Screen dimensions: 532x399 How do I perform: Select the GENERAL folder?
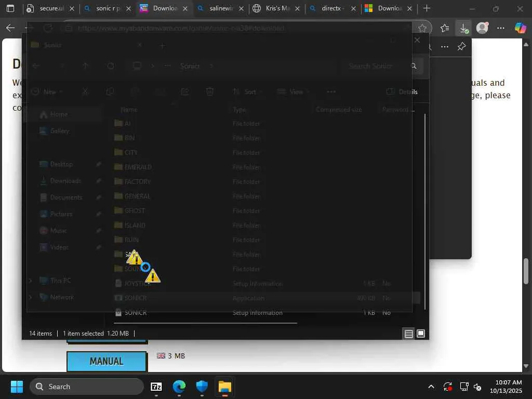click(137, 196)
